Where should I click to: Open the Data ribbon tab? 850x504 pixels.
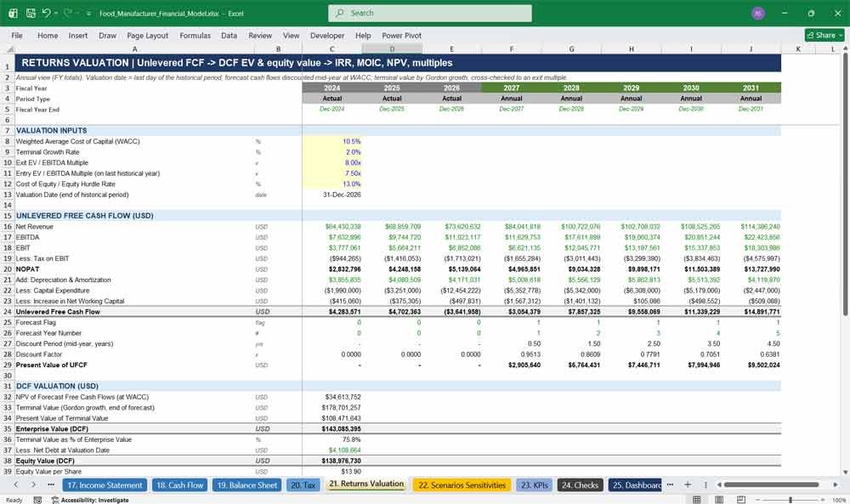(229, 35)
